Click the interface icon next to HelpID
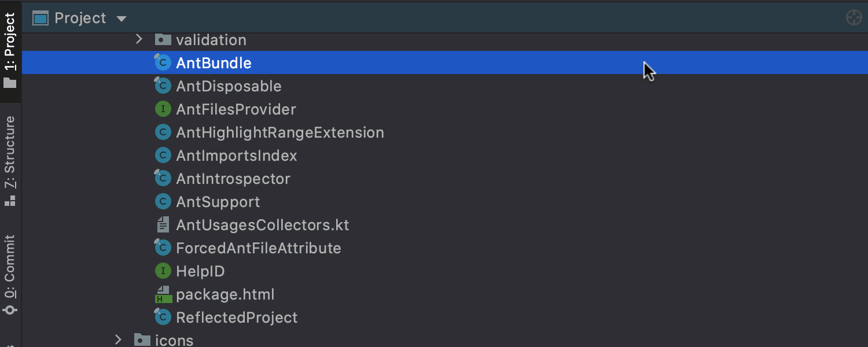Screen dimensions: 868x347 [x=163, y=271]
